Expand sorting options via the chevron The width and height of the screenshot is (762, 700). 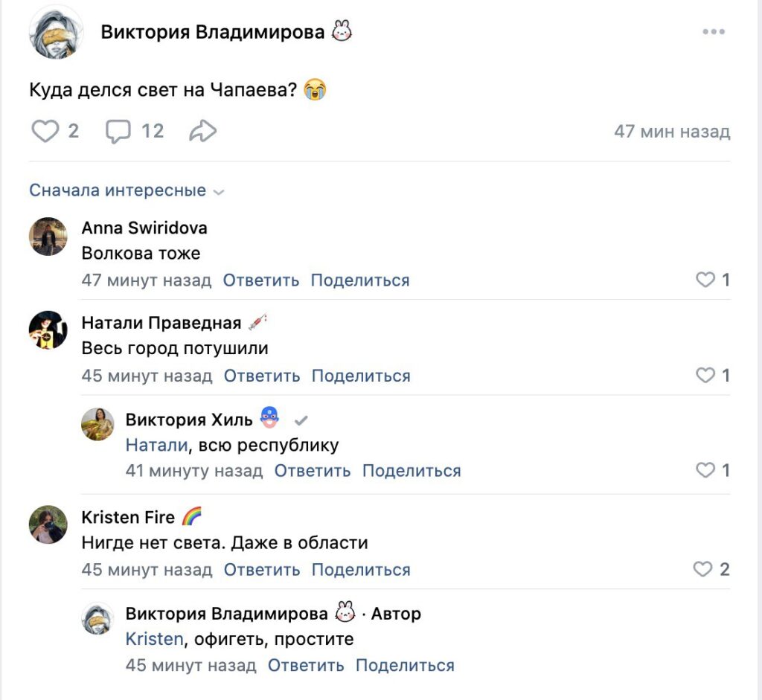coord(218,191)
